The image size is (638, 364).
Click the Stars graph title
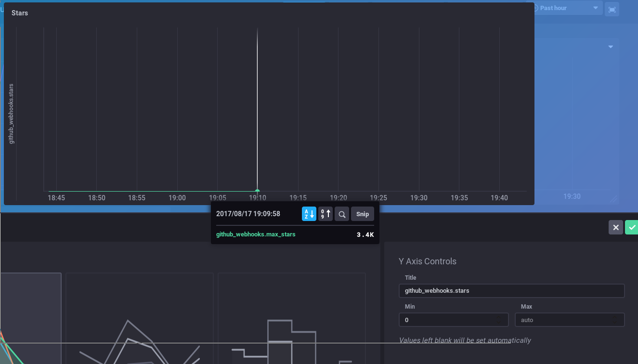(19, 13)
